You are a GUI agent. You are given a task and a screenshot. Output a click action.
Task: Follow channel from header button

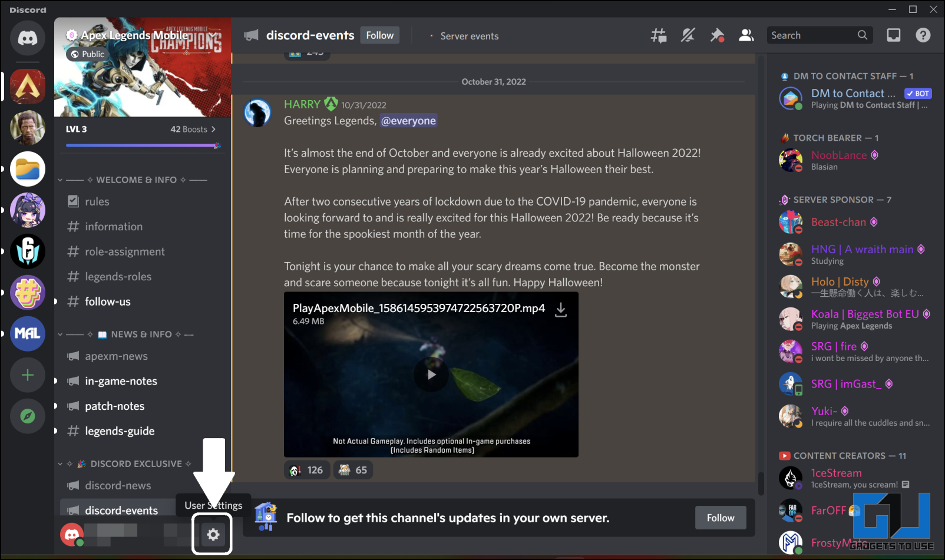(380, 35)
